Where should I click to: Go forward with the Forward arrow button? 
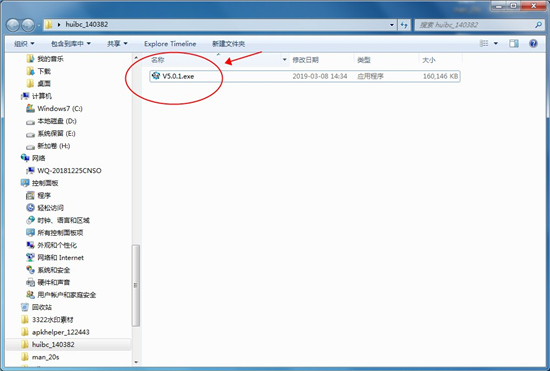(28, 25)
